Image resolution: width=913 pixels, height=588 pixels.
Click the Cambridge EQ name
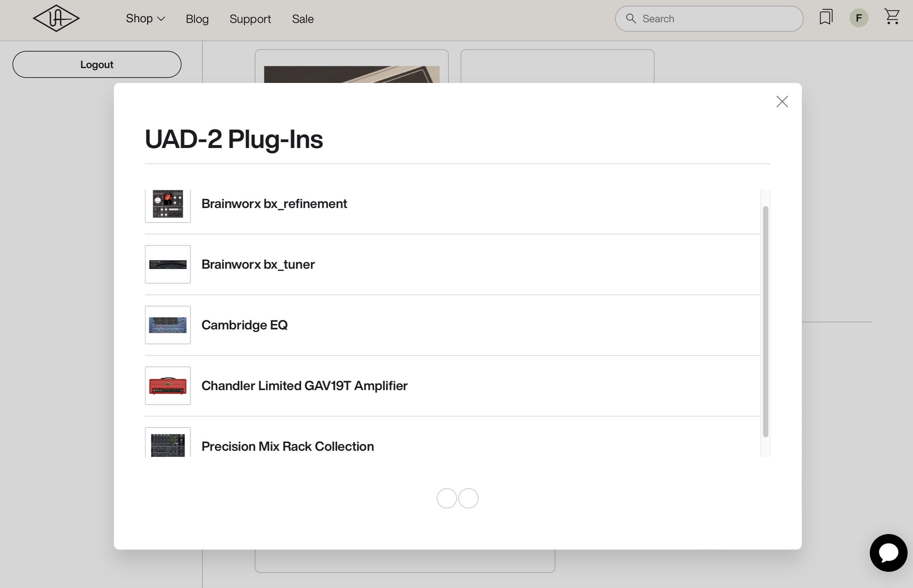pos(245,325)
